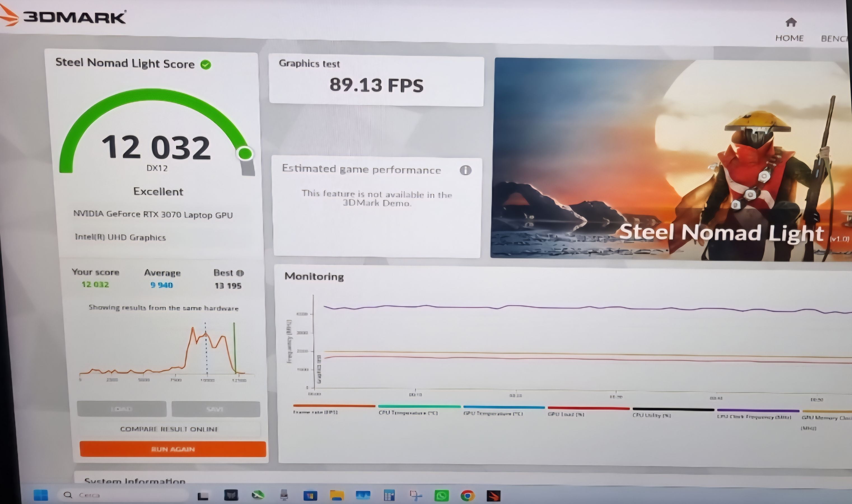Open the green bird taskbar app
Screen dimensions: 852x504
click(258, 495)
